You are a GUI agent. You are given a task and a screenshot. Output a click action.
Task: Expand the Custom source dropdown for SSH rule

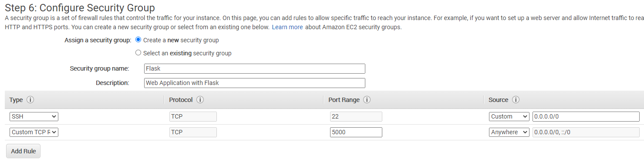coord(509,116)
